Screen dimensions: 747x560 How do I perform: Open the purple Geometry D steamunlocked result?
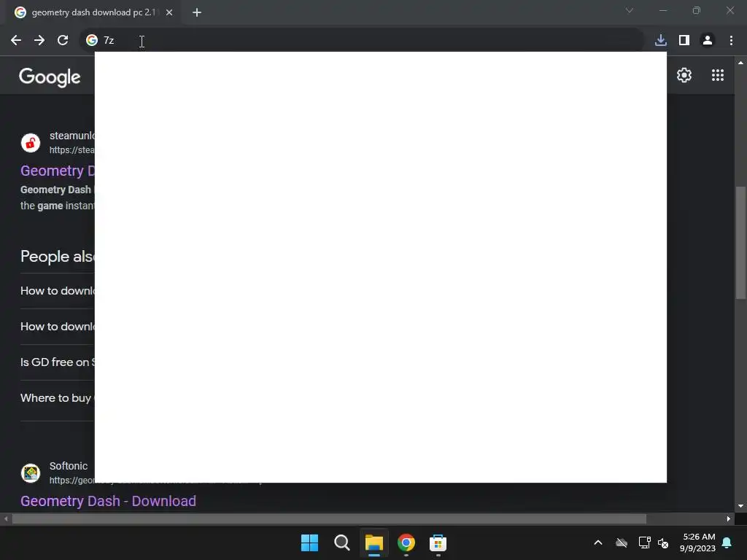58,171
